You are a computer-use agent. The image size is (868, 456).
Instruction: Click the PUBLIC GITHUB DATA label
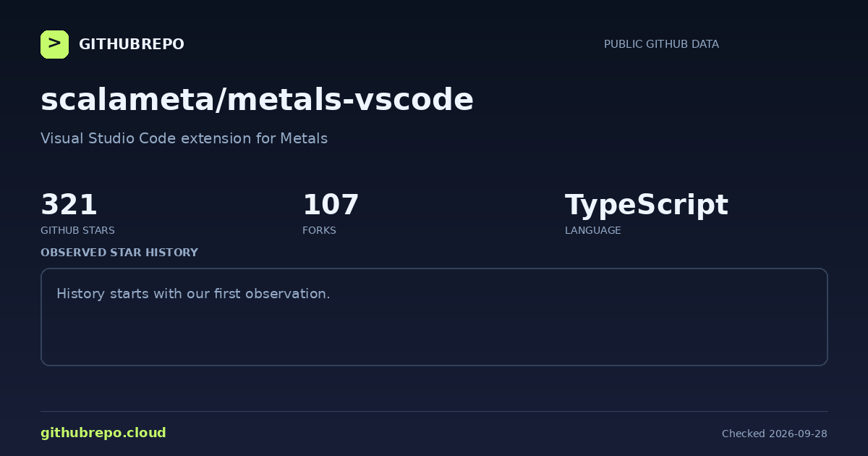coord(661,44)
